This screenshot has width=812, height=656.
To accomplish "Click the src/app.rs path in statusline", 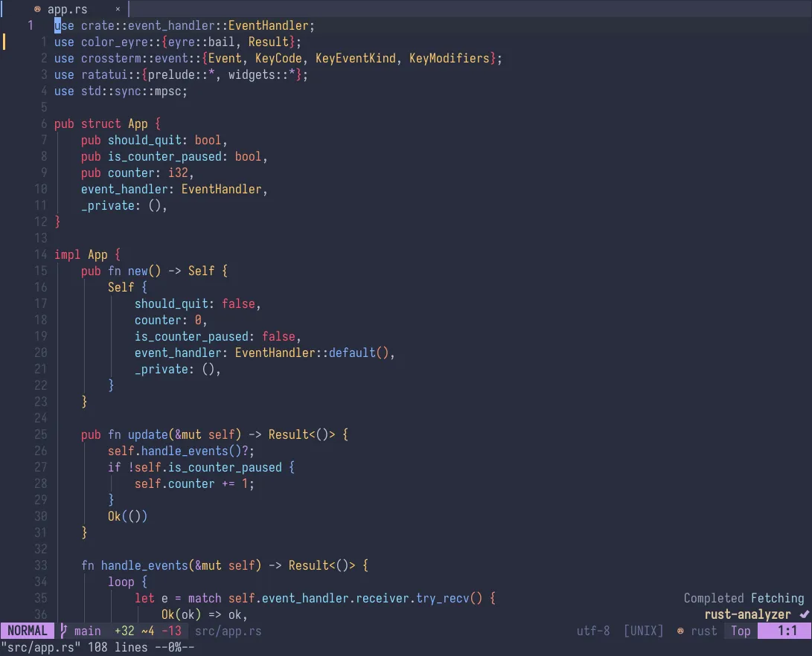I will pos(228,631).
